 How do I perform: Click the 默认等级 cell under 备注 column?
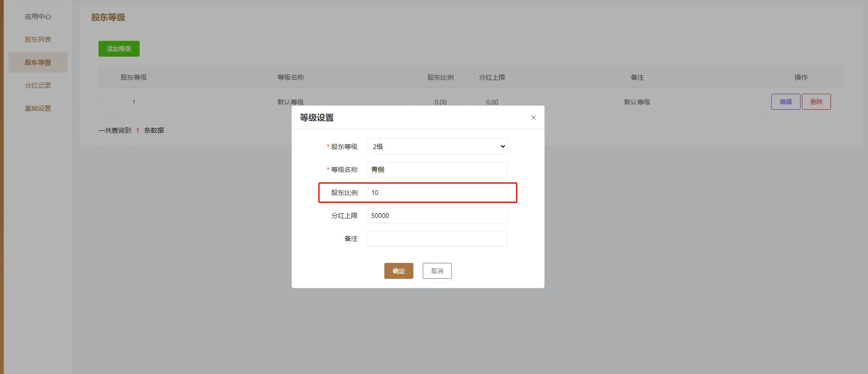(x=637, y=102)
